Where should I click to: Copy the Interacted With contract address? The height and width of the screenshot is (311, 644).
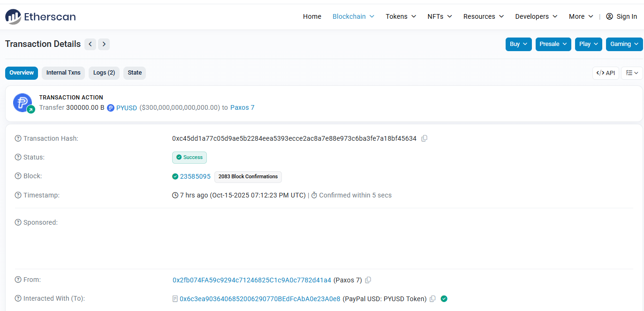pyautogui.click(x=432, y=299)
